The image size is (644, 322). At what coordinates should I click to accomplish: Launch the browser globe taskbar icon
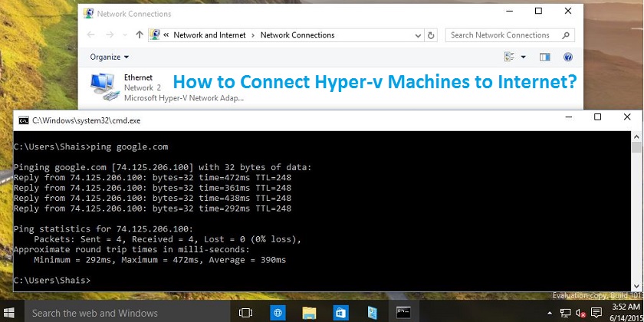click(x=278, y=313)
